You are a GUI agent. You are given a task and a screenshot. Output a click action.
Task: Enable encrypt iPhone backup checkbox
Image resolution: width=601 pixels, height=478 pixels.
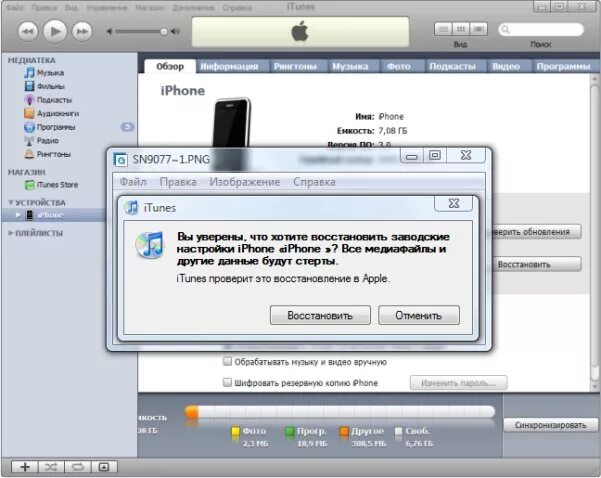click(227, 382)
